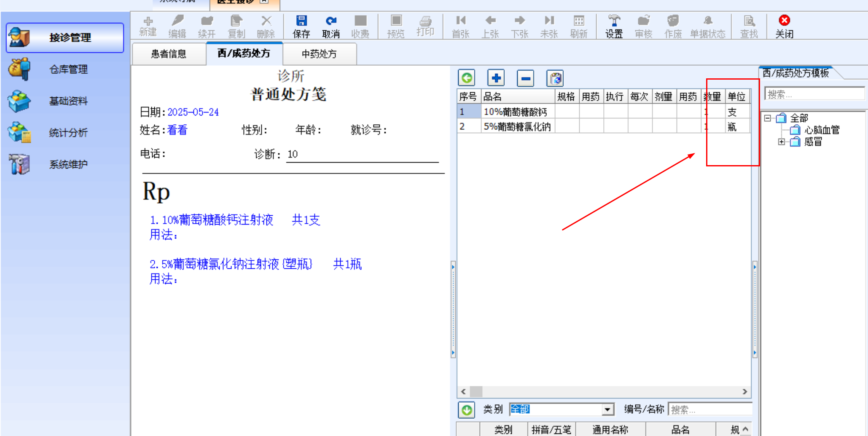868x436 pixels.
Task: Click prescription line 10%葡萄糖酸钙注射液
Action: [235, 220]
